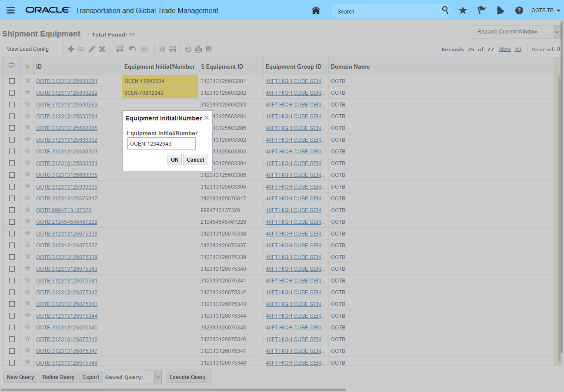Click the Print icon in toolbar
Screen dimensions: 564x392
click(198, 49)
